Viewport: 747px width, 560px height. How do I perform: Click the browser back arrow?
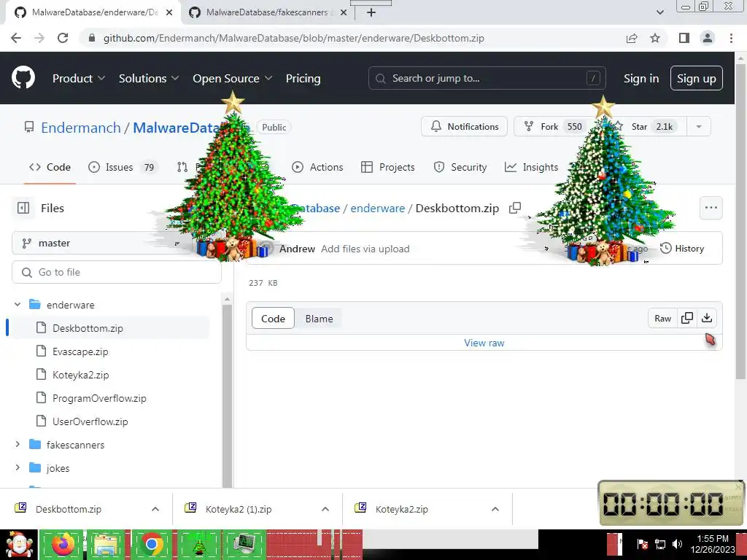[16, 38]
